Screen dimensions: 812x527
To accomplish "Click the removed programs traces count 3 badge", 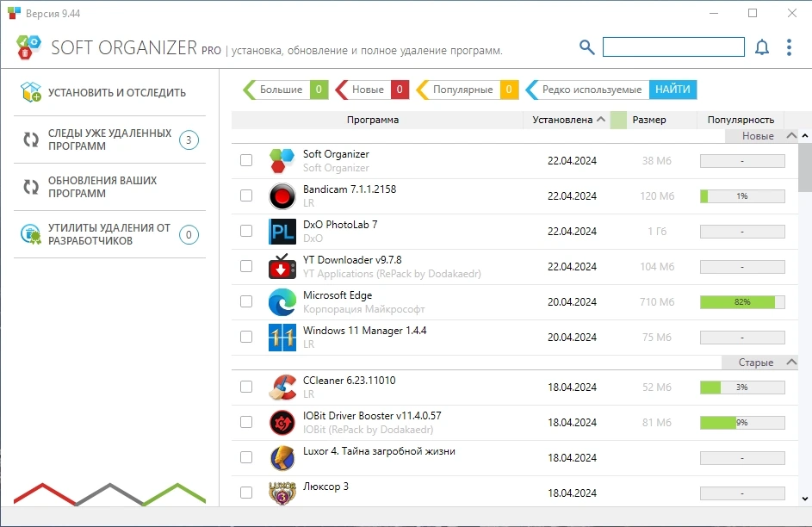I will (x=189, y=139).
